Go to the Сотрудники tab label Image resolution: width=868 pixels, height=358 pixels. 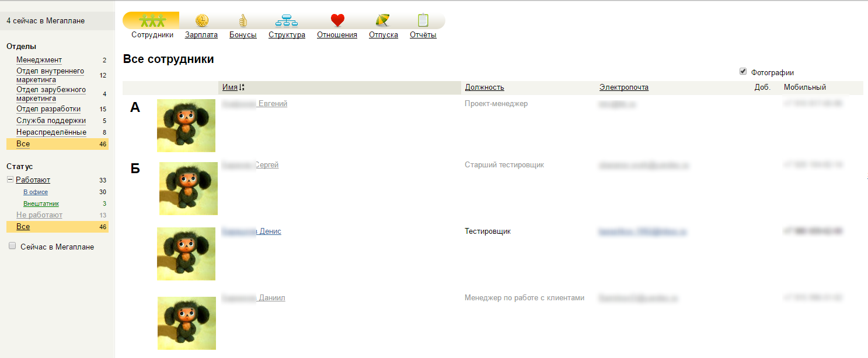152,35
